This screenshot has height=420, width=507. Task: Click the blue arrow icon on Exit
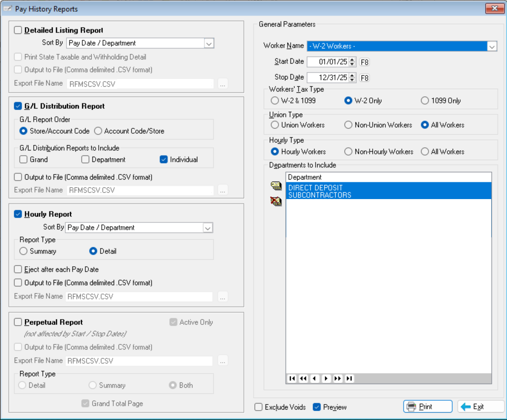point(466,407)
